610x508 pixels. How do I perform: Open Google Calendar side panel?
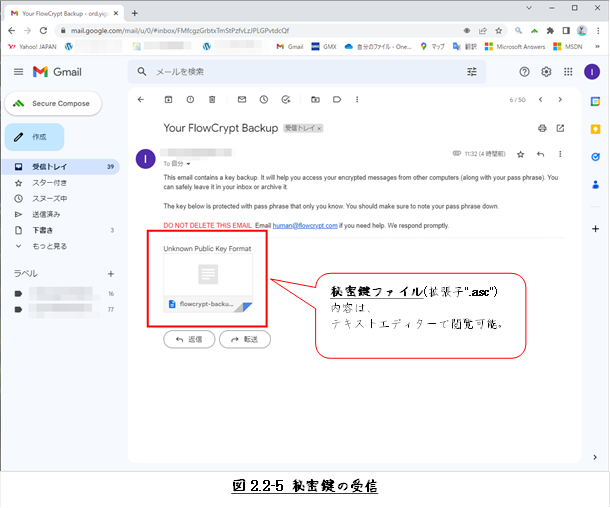click(x=595, y=102)
